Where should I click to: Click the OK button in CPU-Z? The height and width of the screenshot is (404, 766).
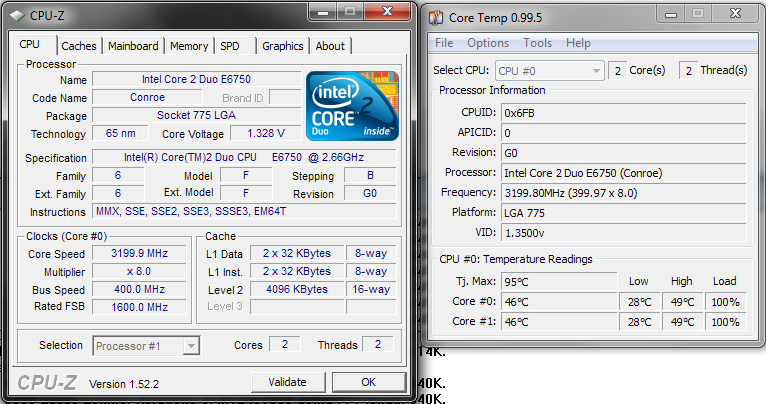(368, 382)
